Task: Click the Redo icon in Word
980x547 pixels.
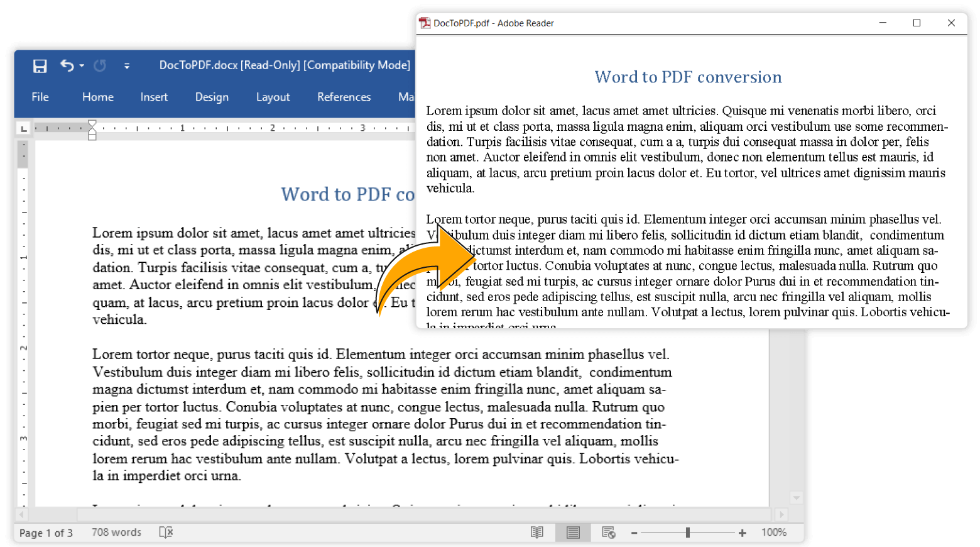Action: (x=100, y=65)
